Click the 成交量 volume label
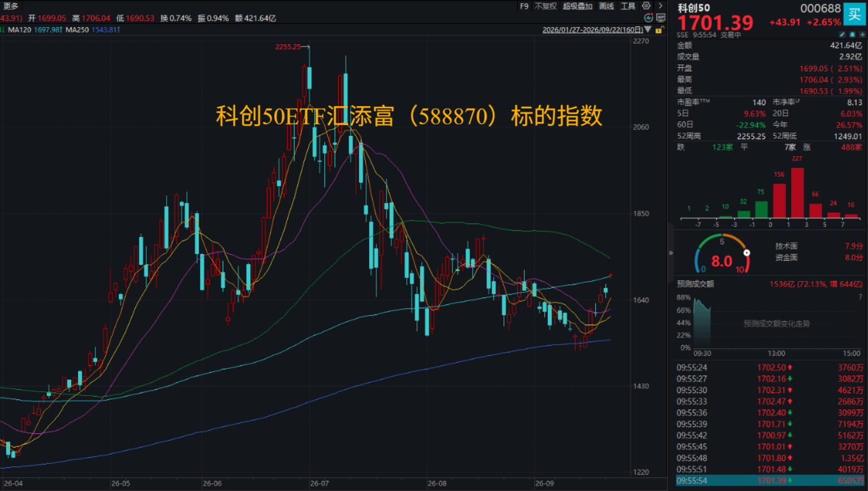The width and height of the screenshot is (868, 491). tap(688, 57)
